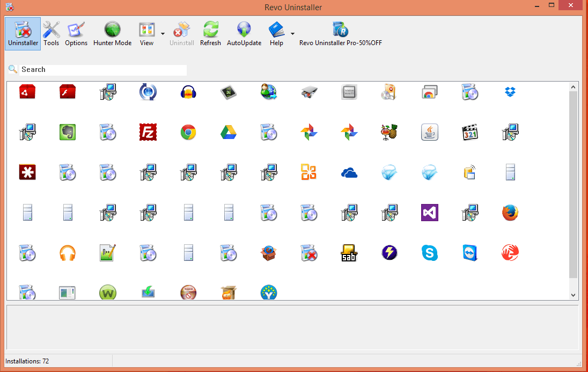The width and height of the screenshot is (588, 372).
Task: Click the vertical scrollbar thumb
Action: pos(573,184)
